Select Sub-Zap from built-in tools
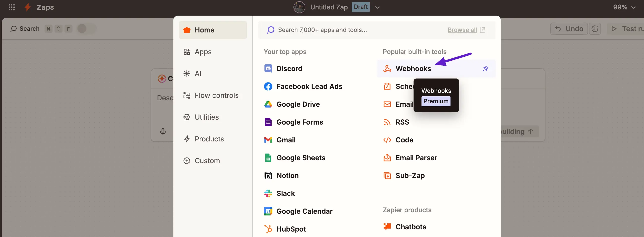The image size is (644, 237). pyautogui.click(x=410, y=175)
